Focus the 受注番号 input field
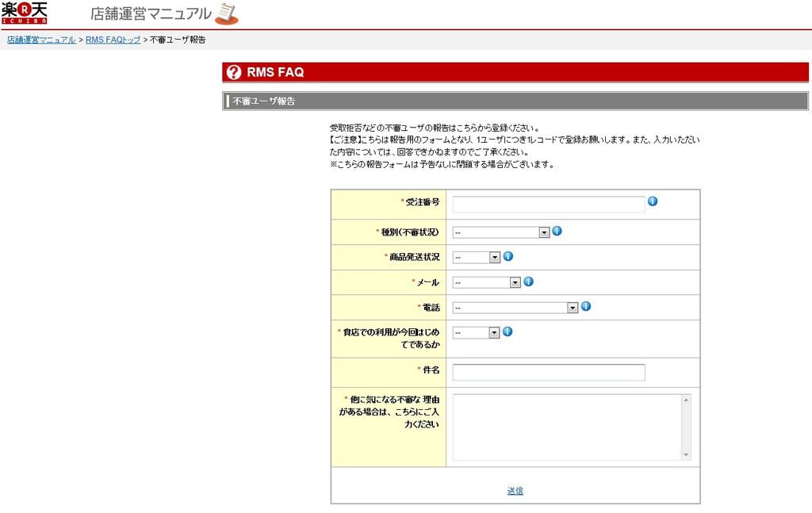 (x=549, y=205)
